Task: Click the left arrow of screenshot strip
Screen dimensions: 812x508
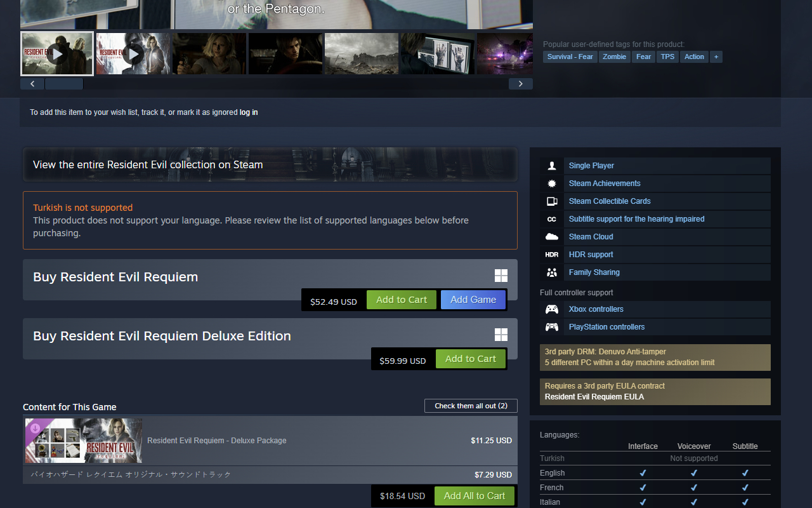Action: [32, 84]
